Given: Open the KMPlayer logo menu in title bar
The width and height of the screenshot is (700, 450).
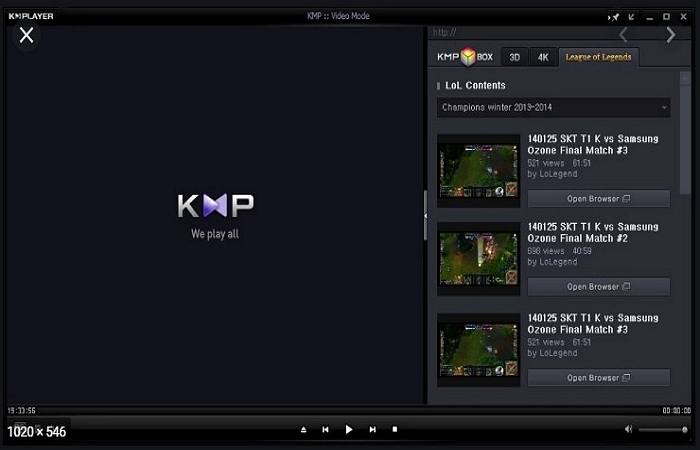Looking at the screenshot, I should 31,16.
